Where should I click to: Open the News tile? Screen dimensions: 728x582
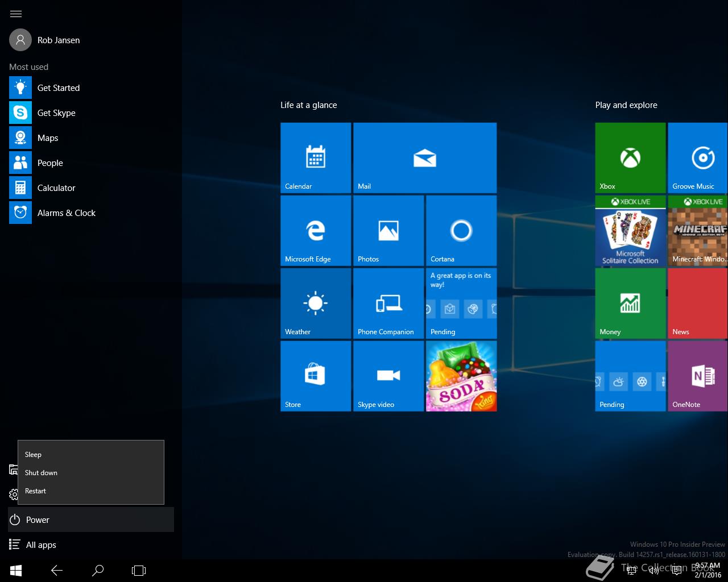click(698, 304)
